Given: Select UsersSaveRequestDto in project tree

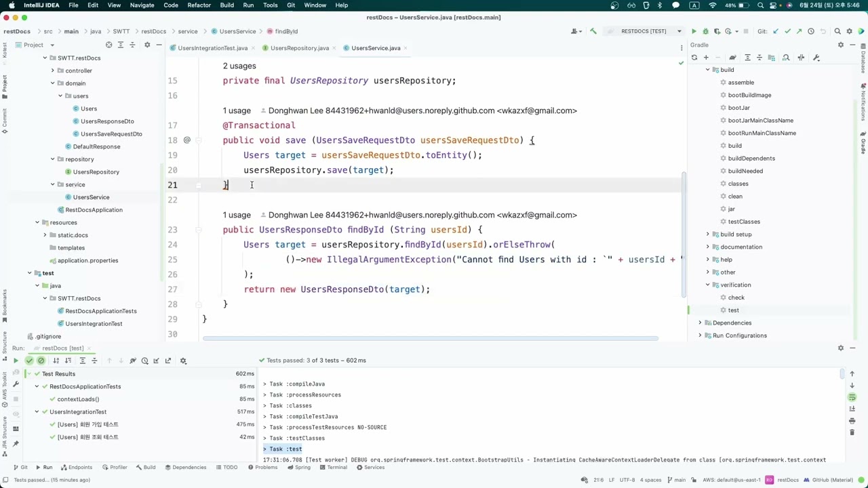Looking at the screenshot, I should [111, 134].
